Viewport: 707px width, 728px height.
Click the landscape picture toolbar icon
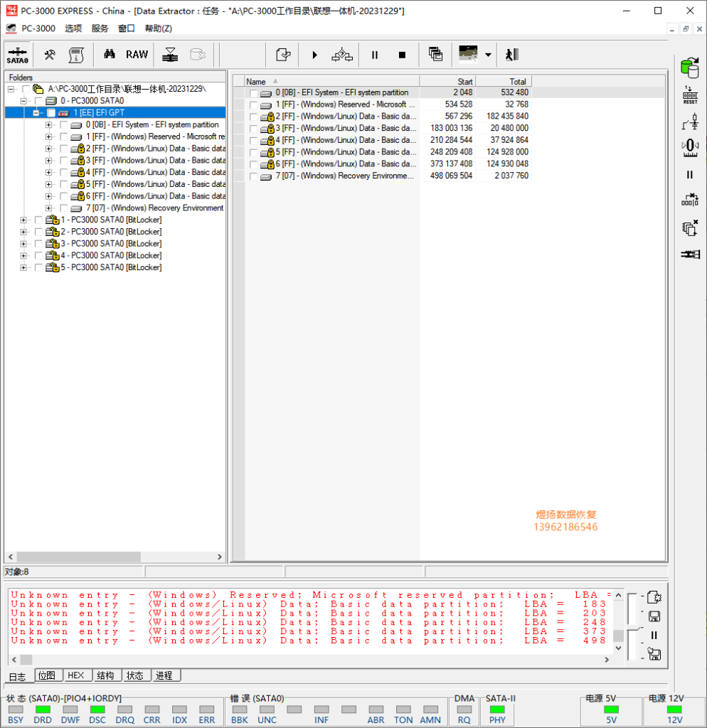point(468,54)
